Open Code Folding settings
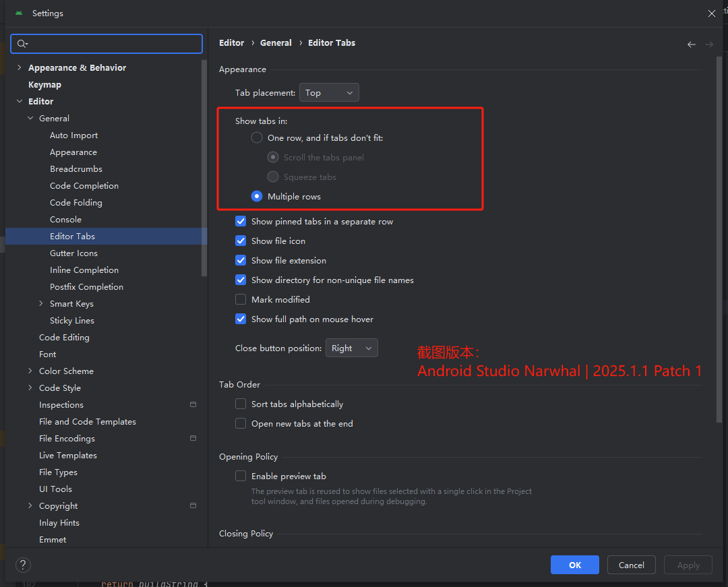728x587 pixels. point(76,202)
